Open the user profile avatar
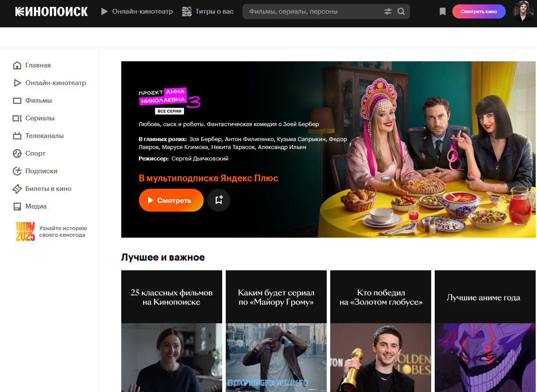 click(x=523, y=11)
